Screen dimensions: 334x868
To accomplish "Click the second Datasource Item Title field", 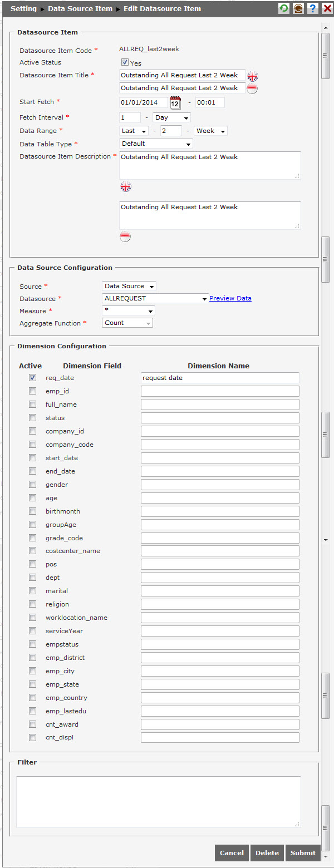I will pyautogui.click(x=182, y=88).
